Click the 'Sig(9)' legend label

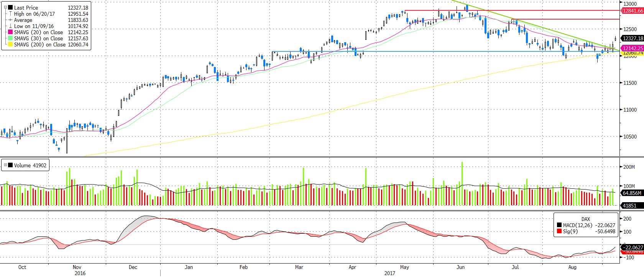pyautogui.click(x=570, y=231)
